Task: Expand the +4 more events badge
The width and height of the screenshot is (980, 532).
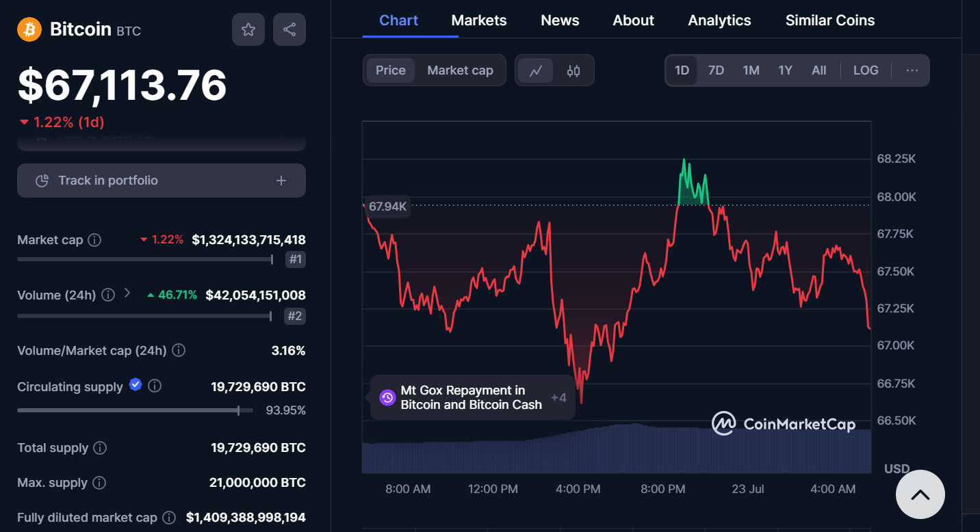Action: click(x=559, y=397)
